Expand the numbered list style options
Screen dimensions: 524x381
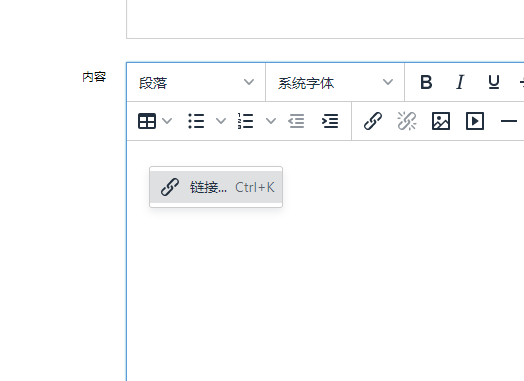[271, 121]
